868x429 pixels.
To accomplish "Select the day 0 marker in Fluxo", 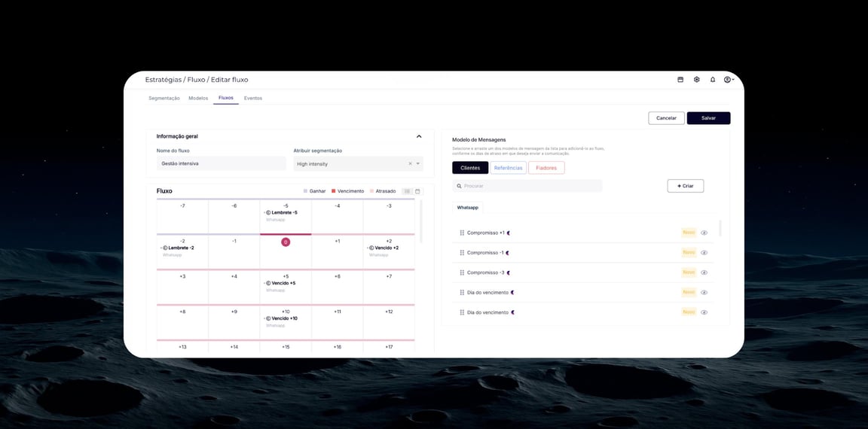I will (286, 242).
